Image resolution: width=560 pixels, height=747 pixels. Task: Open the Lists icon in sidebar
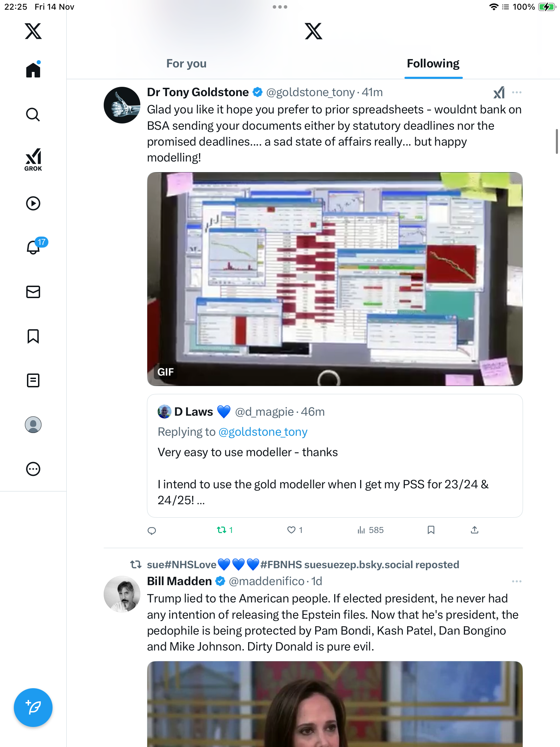(33, 380)
